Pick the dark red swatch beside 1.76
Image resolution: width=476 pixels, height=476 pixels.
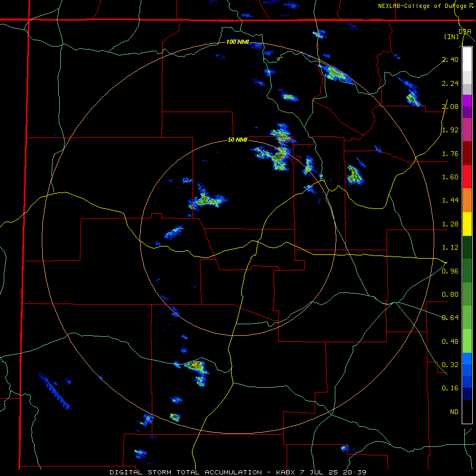(x=467, y=153)
